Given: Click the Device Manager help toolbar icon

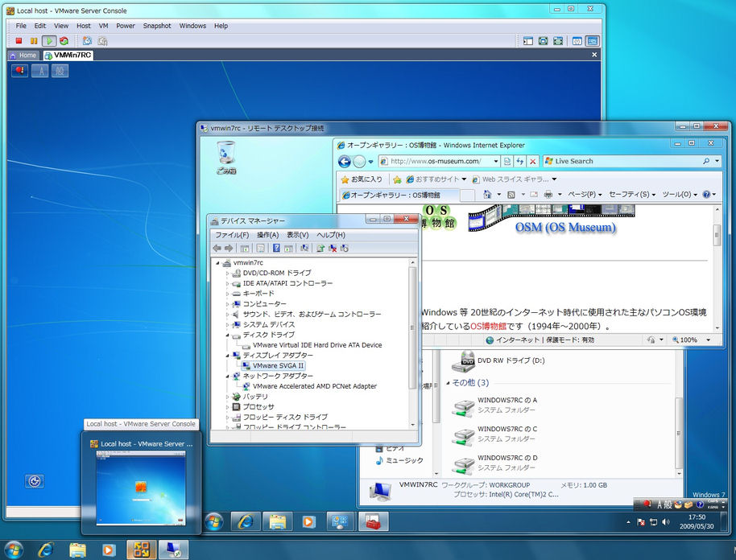Looking at the screenshot, I should click(x=276, y=248).
